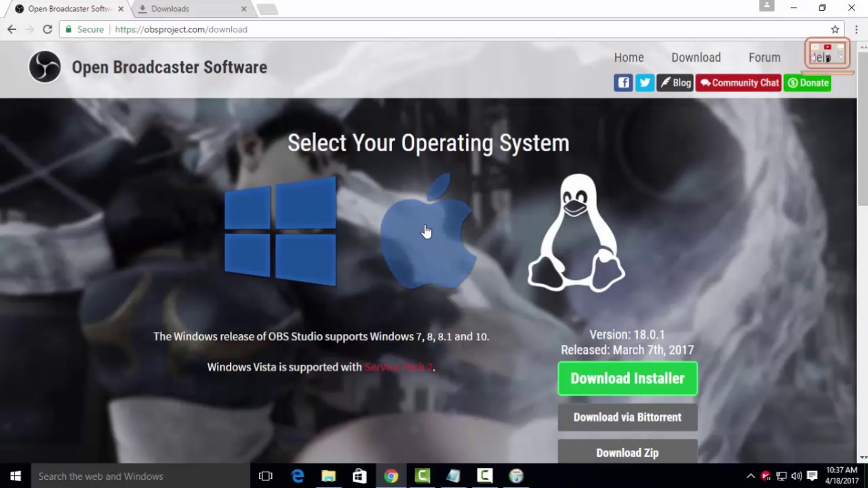Screen dimensions: 868x488
Task: Click the Secure padlock indicator
Action: (84, 29)
